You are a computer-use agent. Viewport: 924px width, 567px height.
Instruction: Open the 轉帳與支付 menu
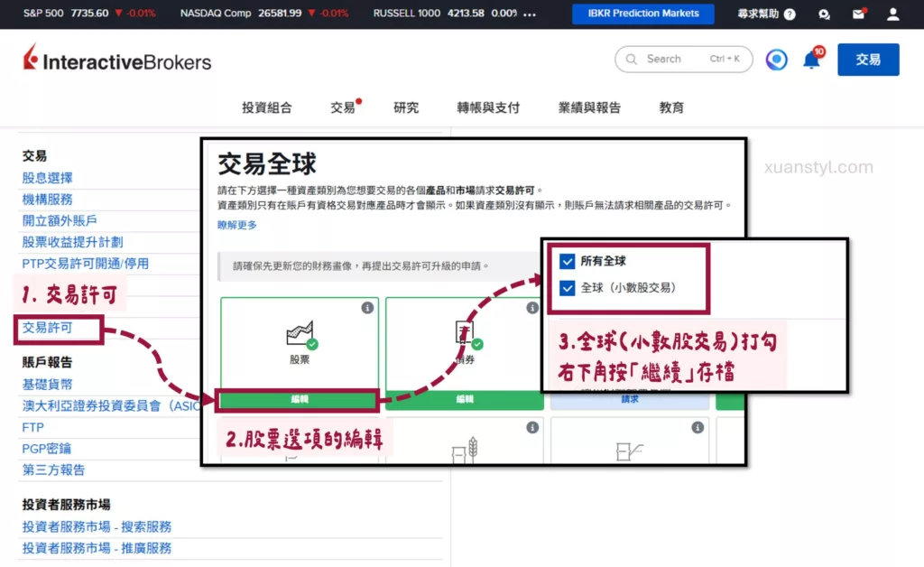pyautogui.click(x=488, y=107)
